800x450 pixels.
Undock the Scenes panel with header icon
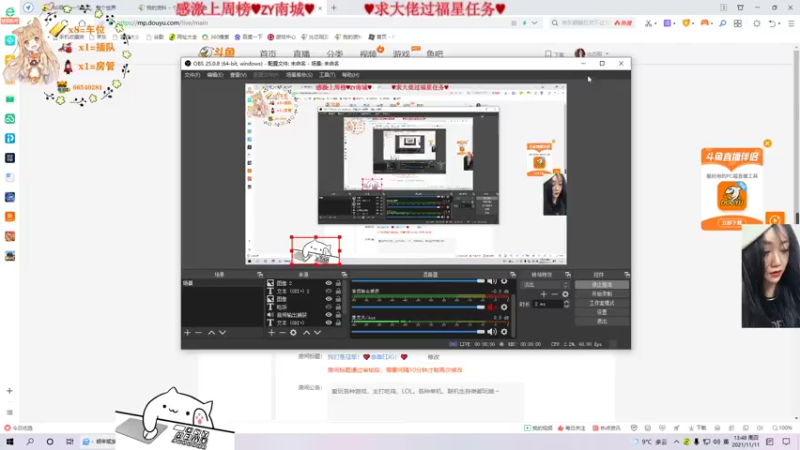click(x=260, y=274)
